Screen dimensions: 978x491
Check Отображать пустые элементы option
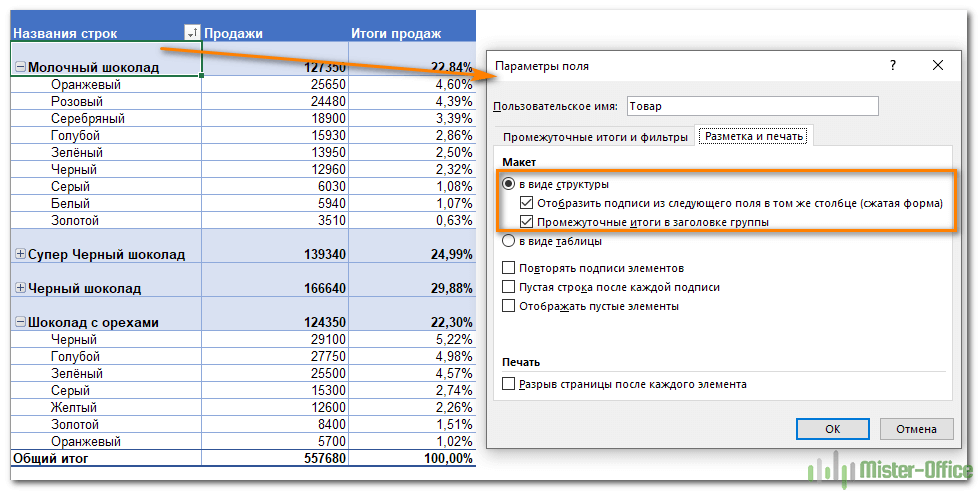click(x=509, y=306)
